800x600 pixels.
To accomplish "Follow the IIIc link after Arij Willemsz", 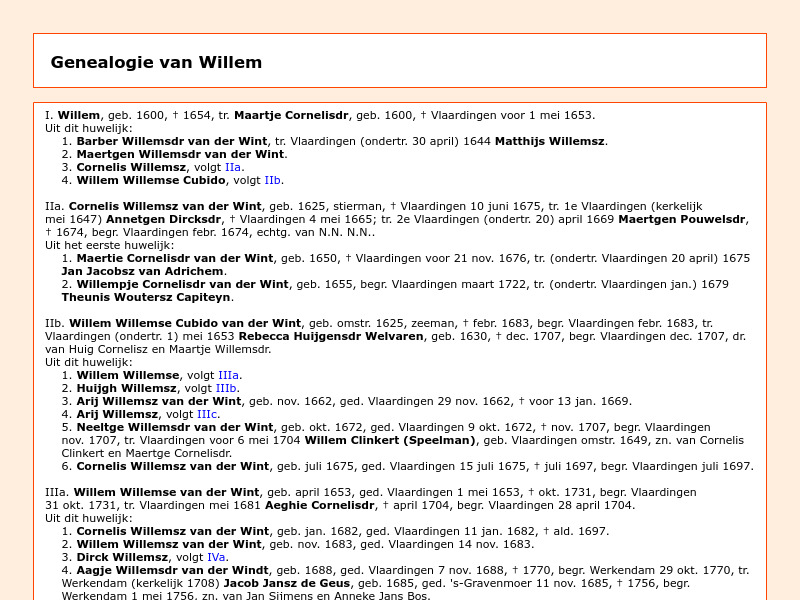I will click(205, 414).
